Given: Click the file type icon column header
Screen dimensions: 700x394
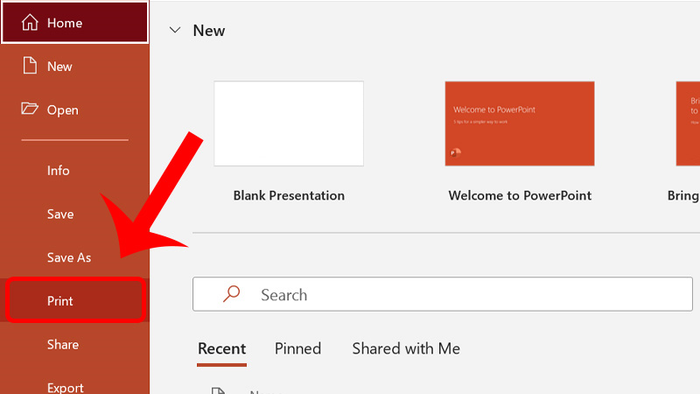Looking at the screenshot, I should [218, 391].
